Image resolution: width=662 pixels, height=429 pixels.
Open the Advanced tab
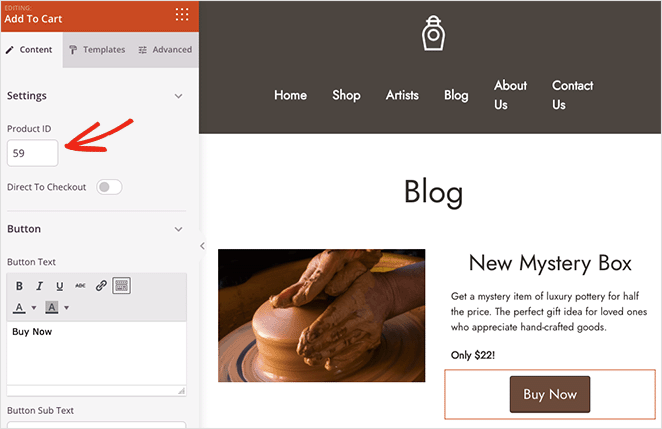point(165,50)
